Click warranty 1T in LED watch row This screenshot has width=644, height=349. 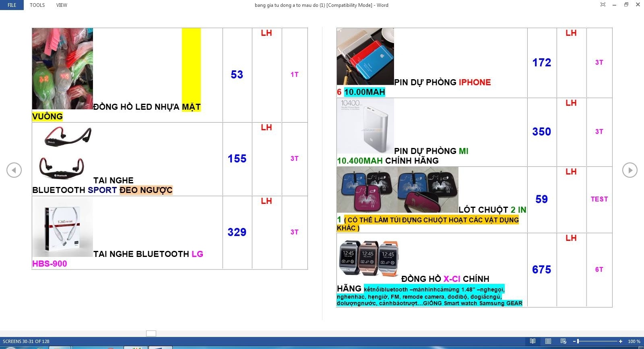(295, 75)
